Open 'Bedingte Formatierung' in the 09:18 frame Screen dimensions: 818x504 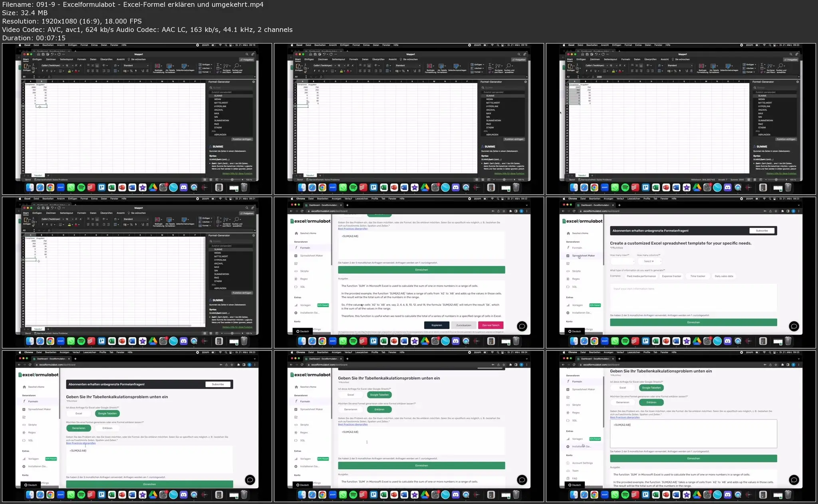coord(159,68)
